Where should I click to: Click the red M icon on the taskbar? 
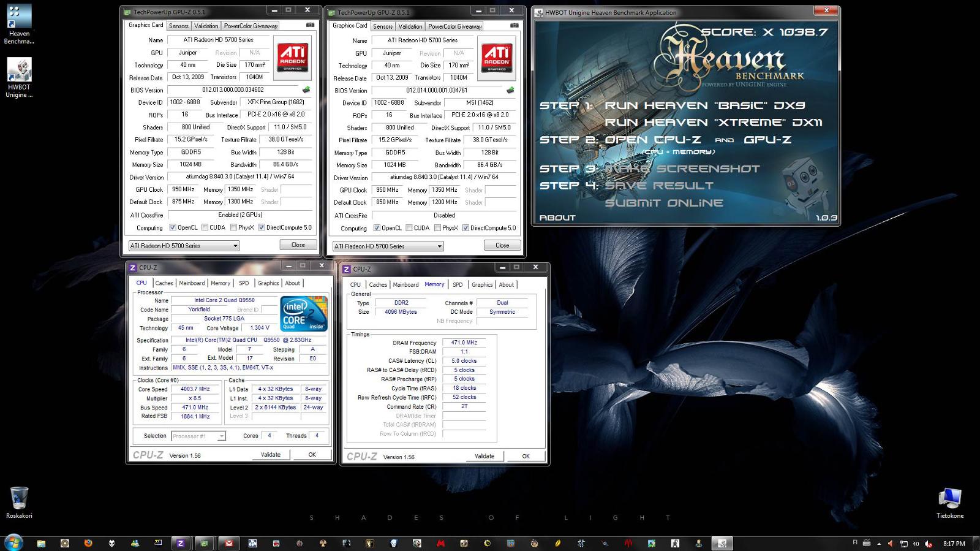click(440, 543)
